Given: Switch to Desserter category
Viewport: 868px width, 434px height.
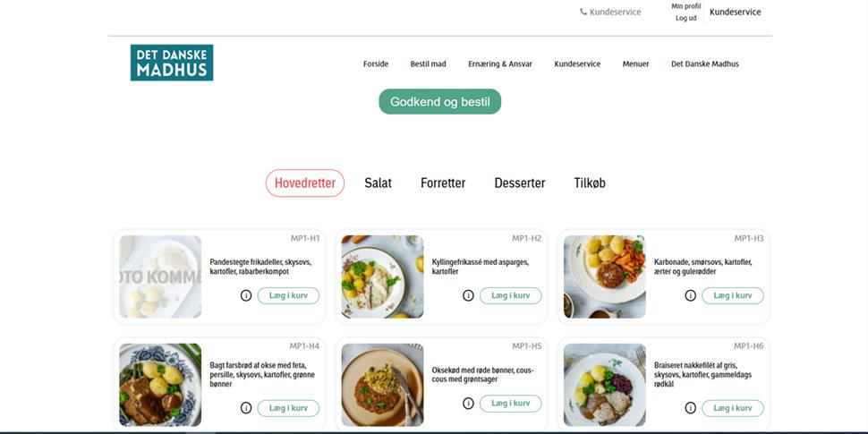Looking at the screenshot, I should point(519,183).
